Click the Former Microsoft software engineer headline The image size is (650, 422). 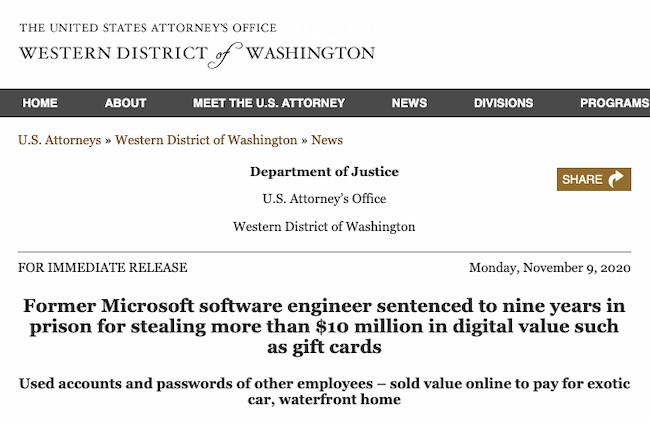pyautogui.click(x=324, y=326)
